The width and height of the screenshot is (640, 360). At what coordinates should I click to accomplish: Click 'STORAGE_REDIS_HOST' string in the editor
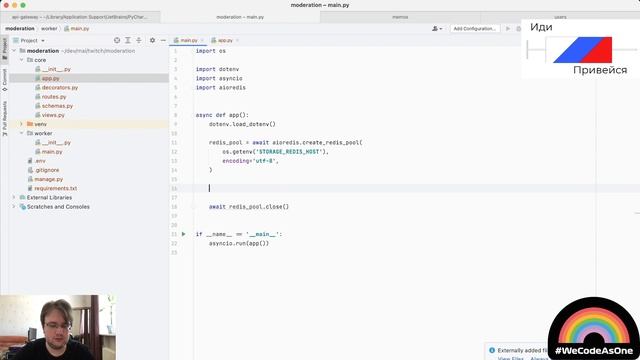[289, 152]
